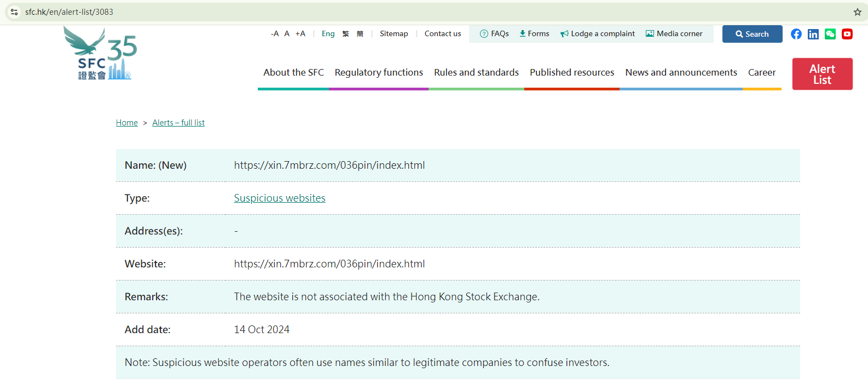
Task: Open the About the SFC menu
Action: point(293,72)
